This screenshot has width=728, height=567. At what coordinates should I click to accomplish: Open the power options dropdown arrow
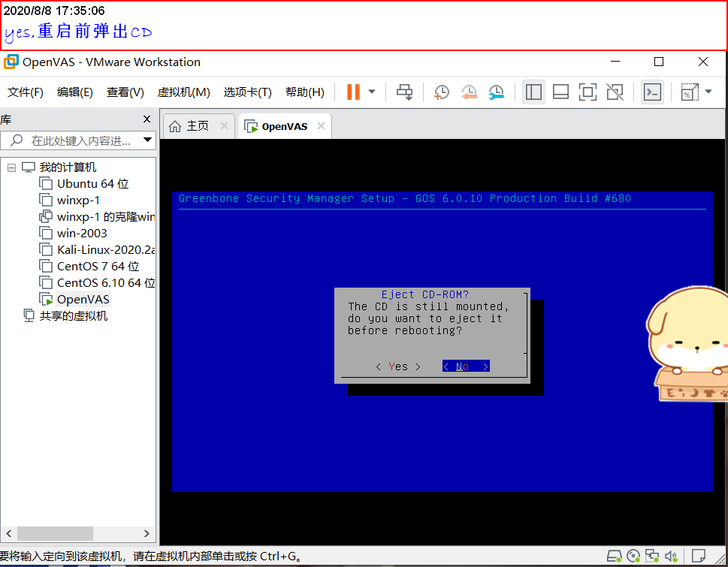372,92
